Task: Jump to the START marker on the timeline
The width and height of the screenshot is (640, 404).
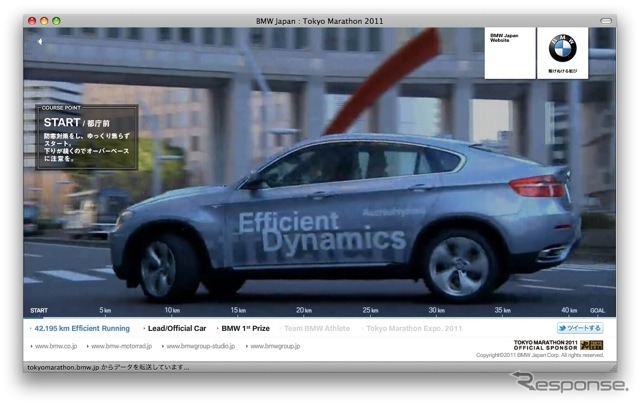Action: tap(39, 311)
